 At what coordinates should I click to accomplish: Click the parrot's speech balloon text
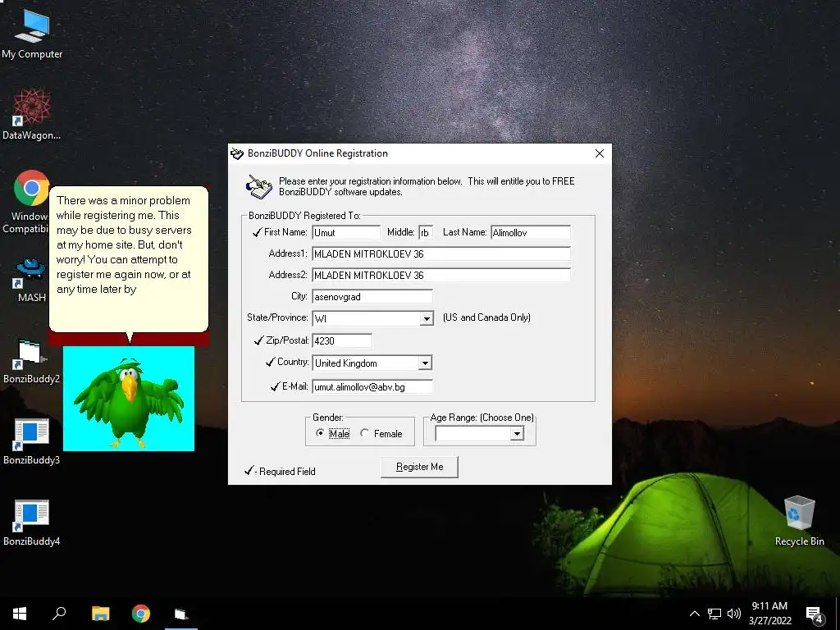tap(125, 244)
